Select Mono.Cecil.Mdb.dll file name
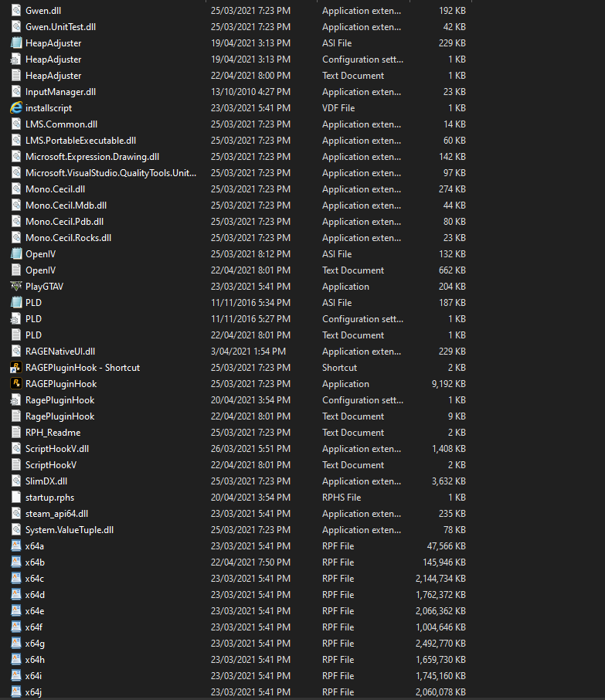This screenshot has width=605, height=700. click(x=66, y=206)
